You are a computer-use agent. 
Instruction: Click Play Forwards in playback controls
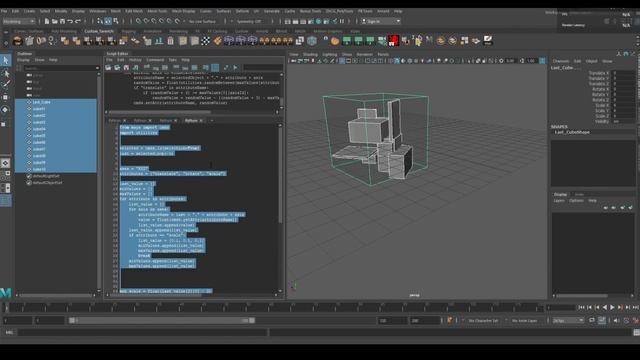[612, 308]
